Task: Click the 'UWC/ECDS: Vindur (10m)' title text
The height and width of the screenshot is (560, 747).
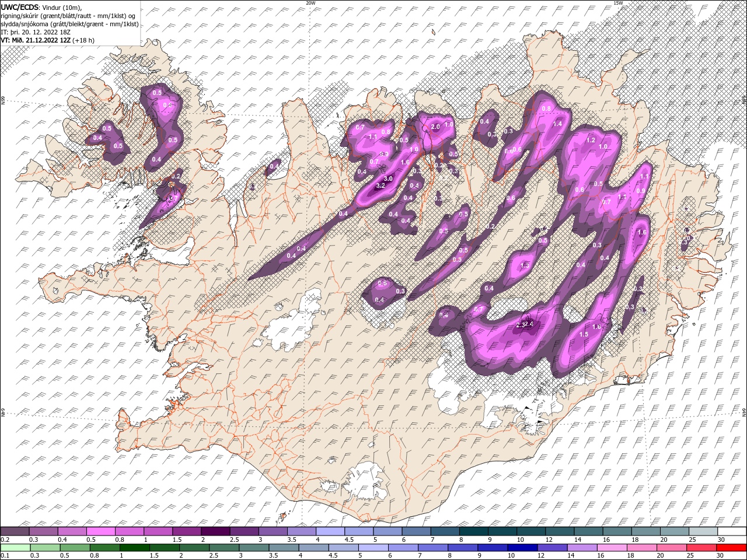Action: tap(41, 6)
